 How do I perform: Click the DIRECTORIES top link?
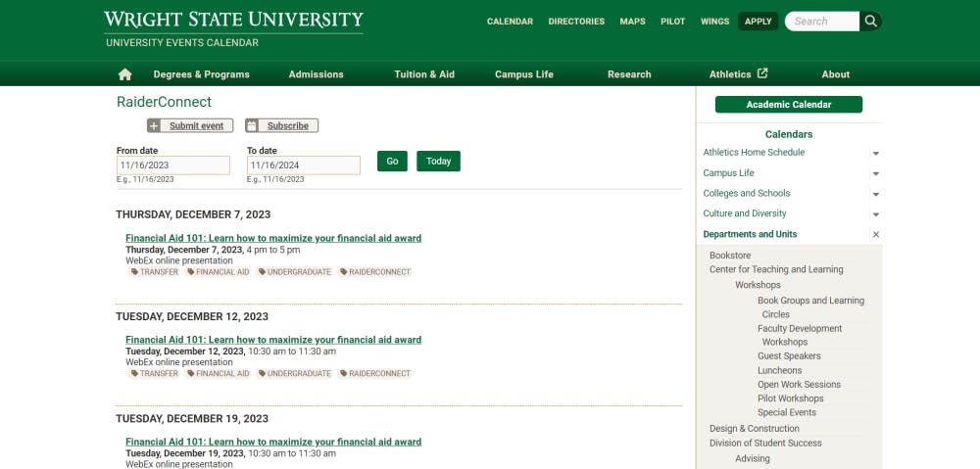576,22
